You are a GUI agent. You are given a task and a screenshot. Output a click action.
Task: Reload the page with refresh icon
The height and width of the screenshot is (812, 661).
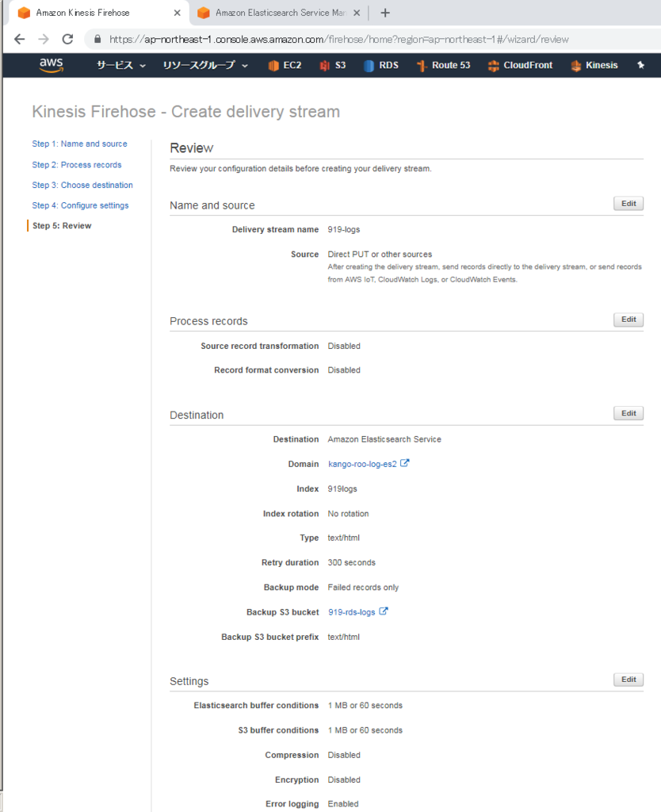point(68,40)
